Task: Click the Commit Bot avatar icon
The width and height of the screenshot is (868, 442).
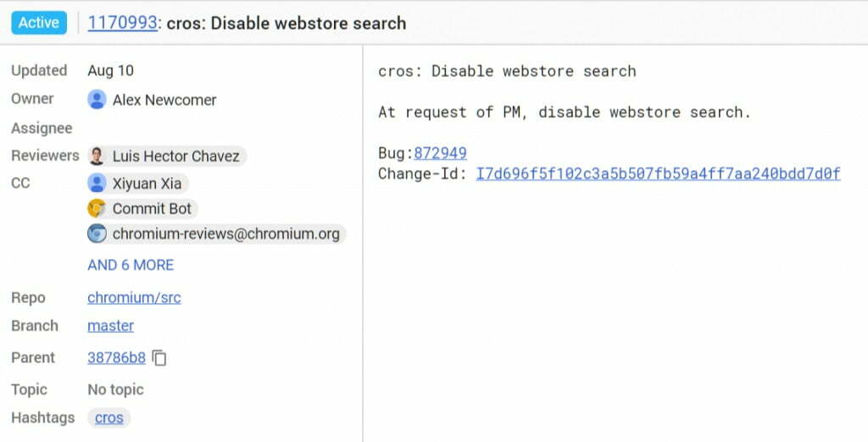Action: (97, 208)
